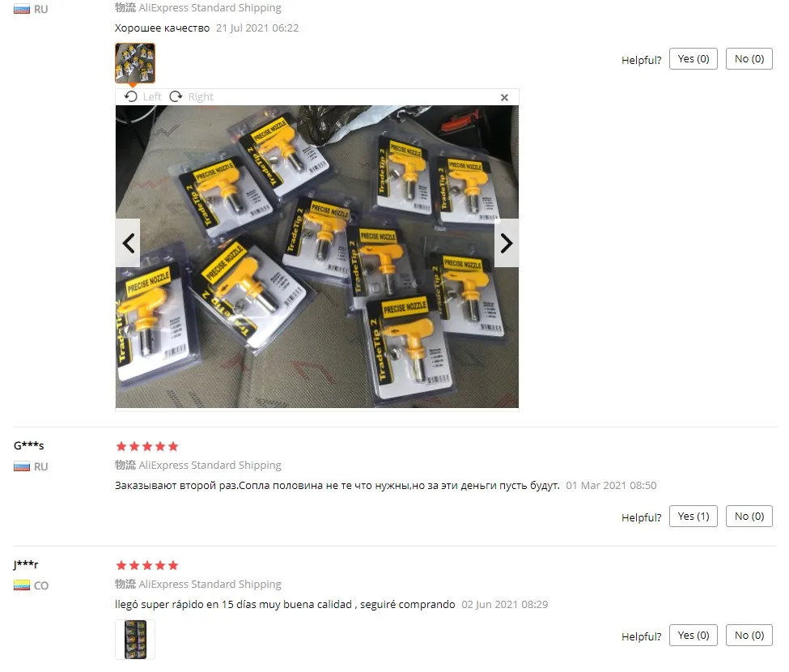789x672 pixels.
Task: Click the enlarged nozzle packages photo
Action: click(x=317, y=257)
